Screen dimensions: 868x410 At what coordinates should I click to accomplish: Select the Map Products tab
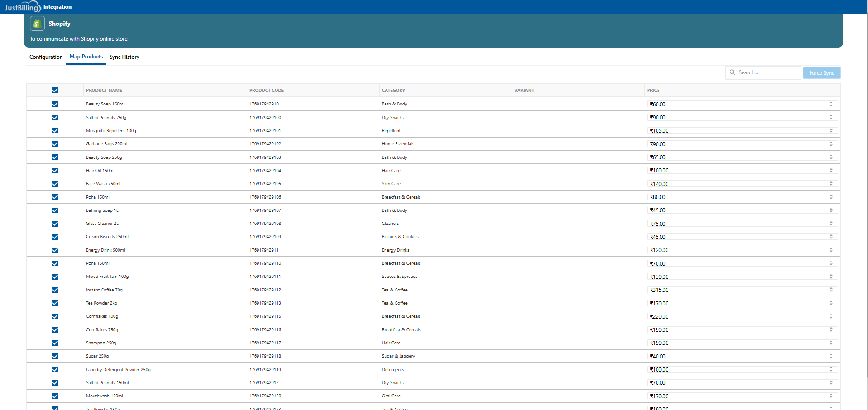click(86, 57)
